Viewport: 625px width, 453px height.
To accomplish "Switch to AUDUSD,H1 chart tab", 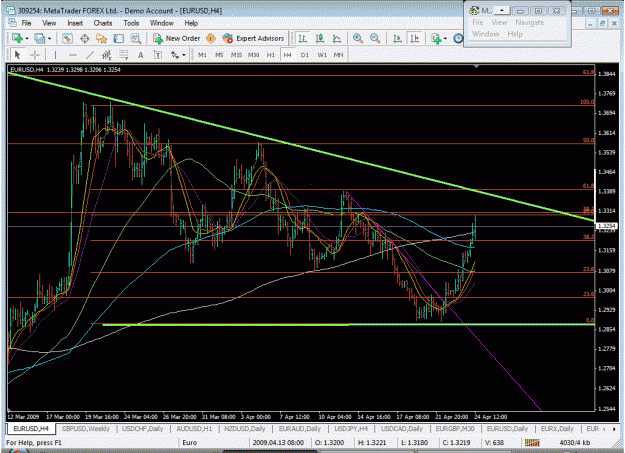I will pos(194,429).
